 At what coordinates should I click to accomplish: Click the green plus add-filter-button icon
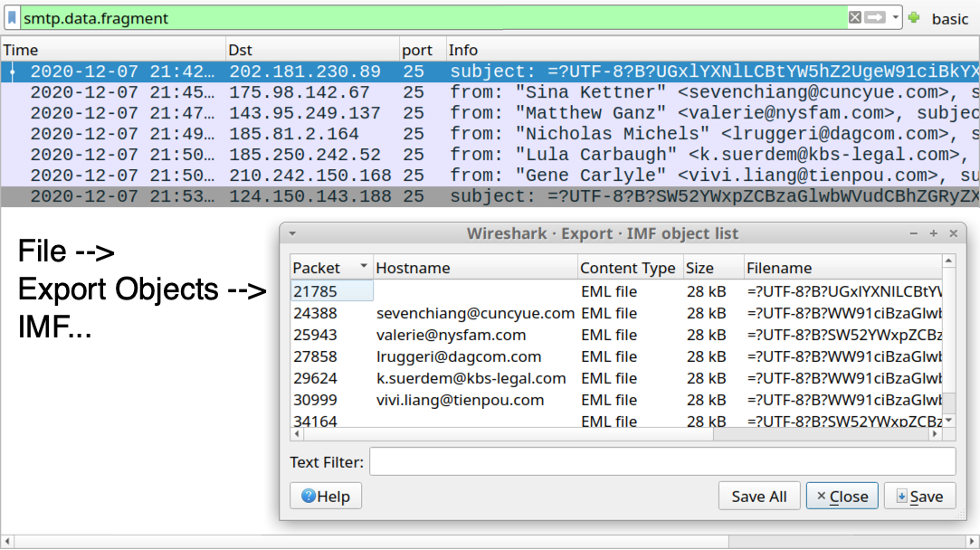(914, 17)
